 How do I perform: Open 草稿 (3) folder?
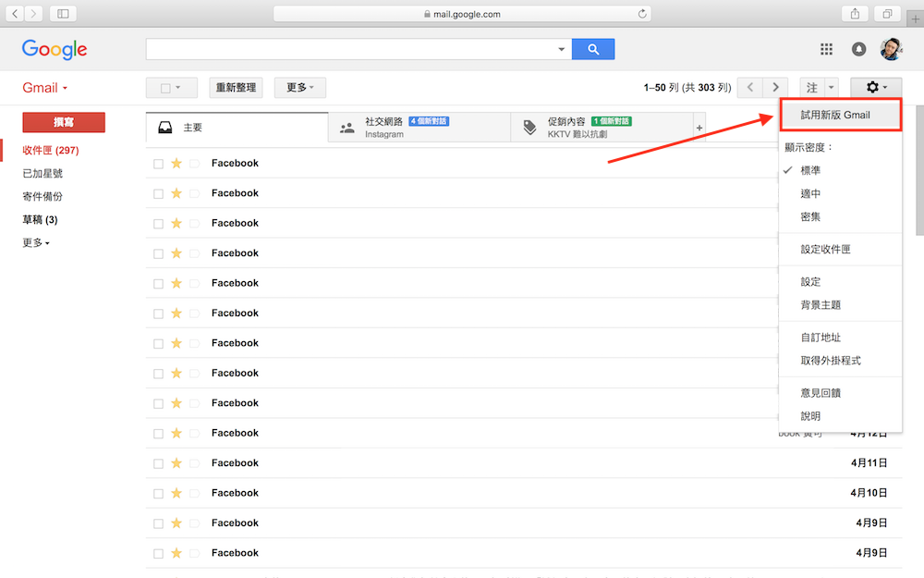click(x=40, y=219)
